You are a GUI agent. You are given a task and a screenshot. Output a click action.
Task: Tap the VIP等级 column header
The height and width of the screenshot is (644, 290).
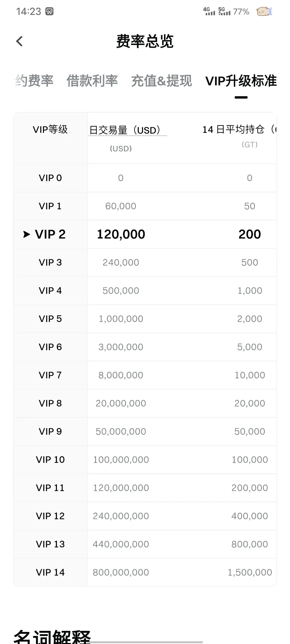pyautogui.click(x=50, y=130)
